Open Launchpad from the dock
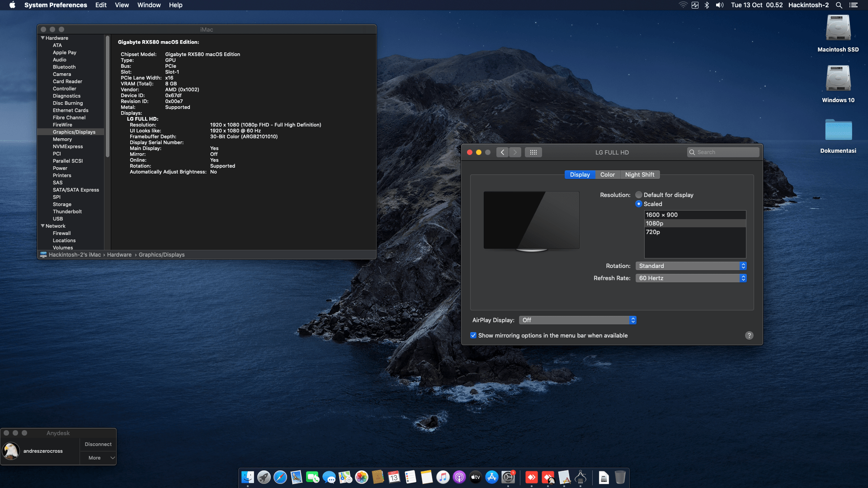868x488 pixels. [x=264, y=477]
